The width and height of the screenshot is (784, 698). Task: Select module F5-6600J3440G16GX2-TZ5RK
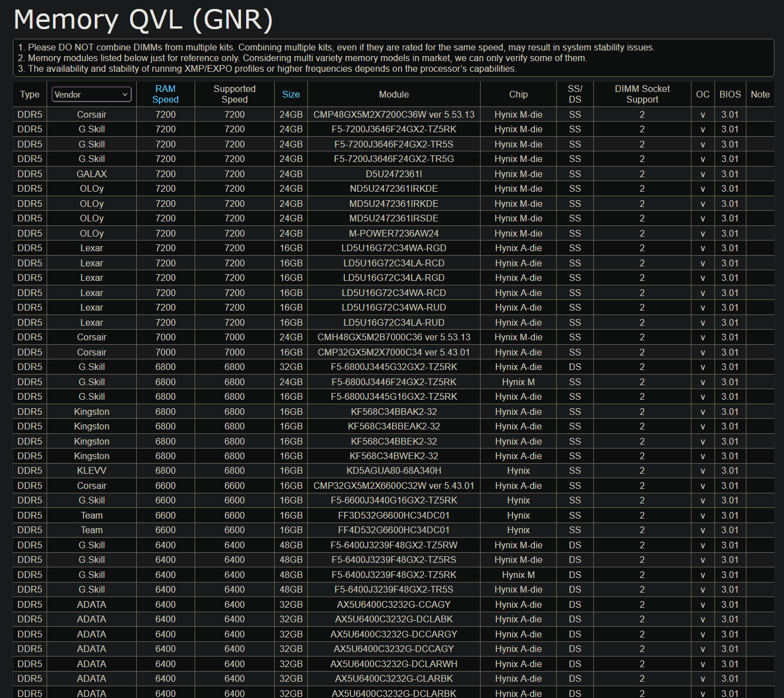click(394, 500)
